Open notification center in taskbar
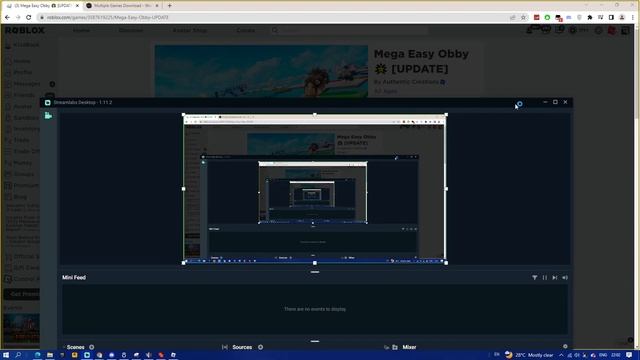The image size is (640, 360). [x=629, y=355]
